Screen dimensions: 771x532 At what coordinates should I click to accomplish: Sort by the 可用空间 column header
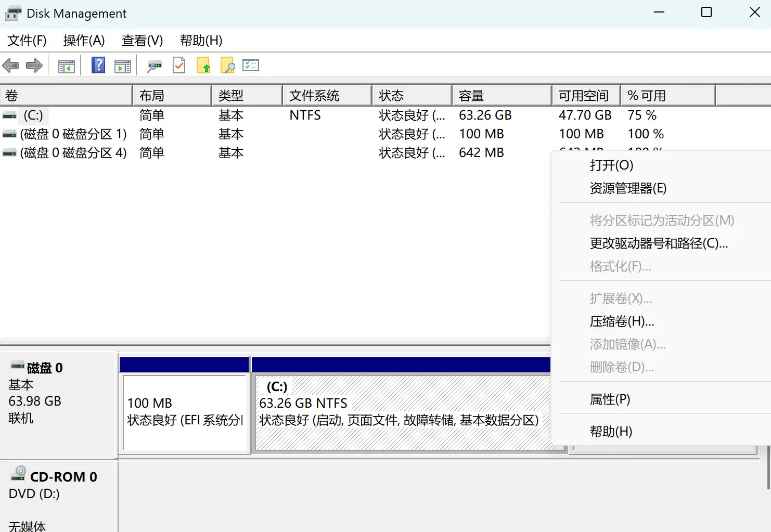pyautogui.click(x=586, y=96)
